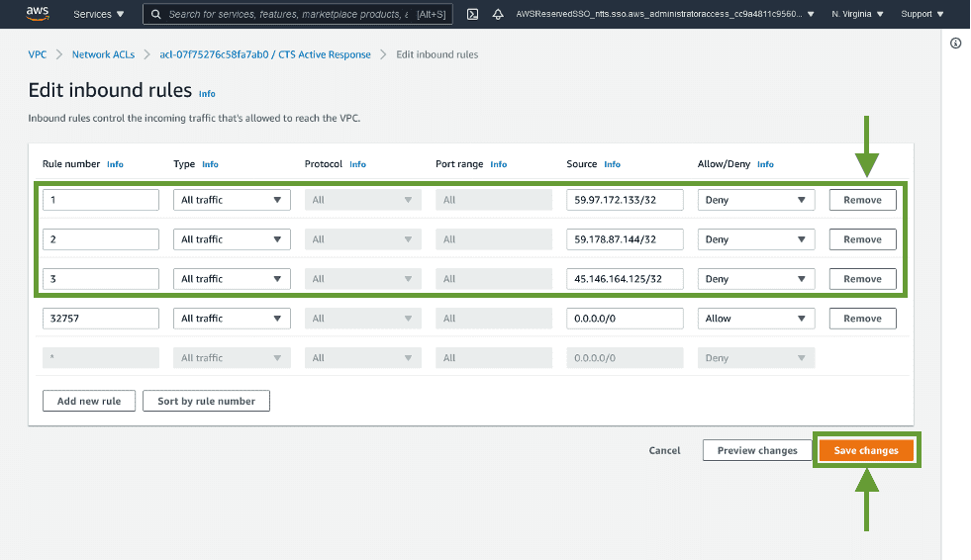Open the AWS home logo
The height and width of the screenshot is (560, 971).
[x=38, y=14]
